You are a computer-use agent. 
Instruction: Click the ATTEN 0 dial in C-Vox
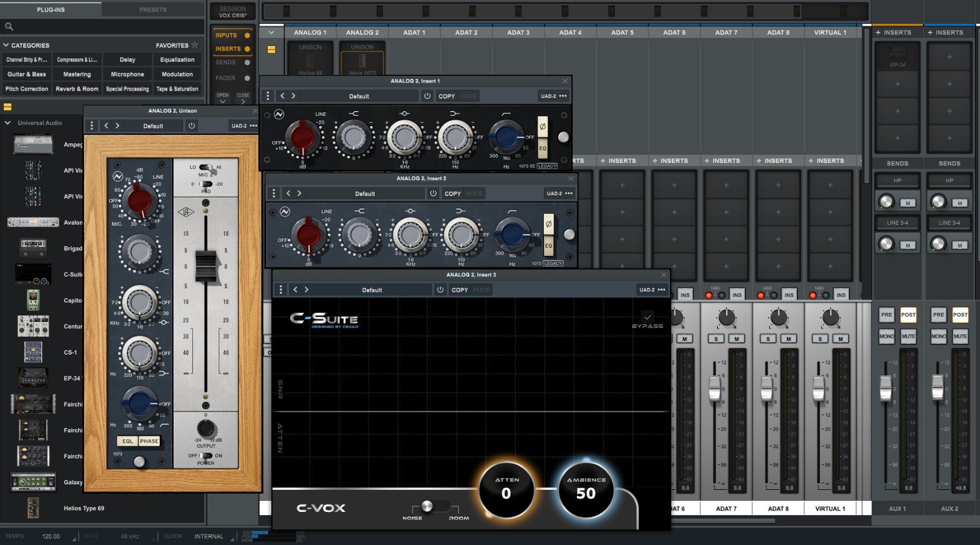click(507, 489)
